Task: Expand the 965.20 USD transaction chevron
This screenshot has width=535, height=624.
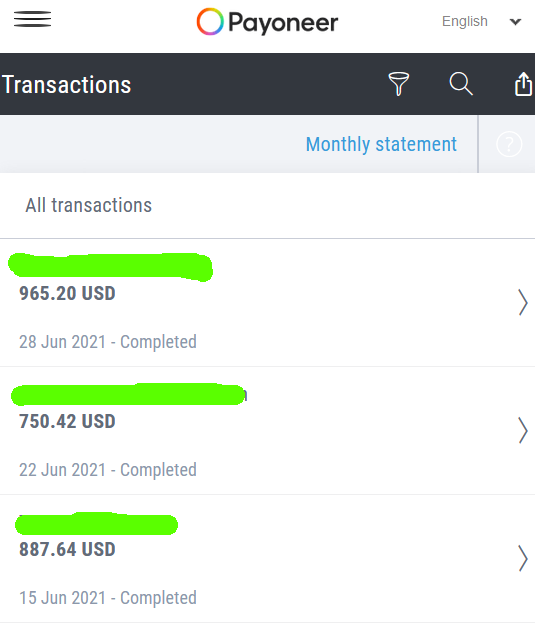Action: [523, 302]
